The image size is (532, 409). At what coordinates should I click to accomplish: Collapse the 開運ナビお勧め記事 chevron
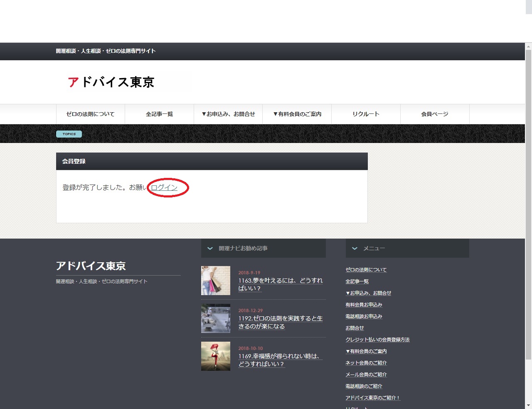point(210,249)
